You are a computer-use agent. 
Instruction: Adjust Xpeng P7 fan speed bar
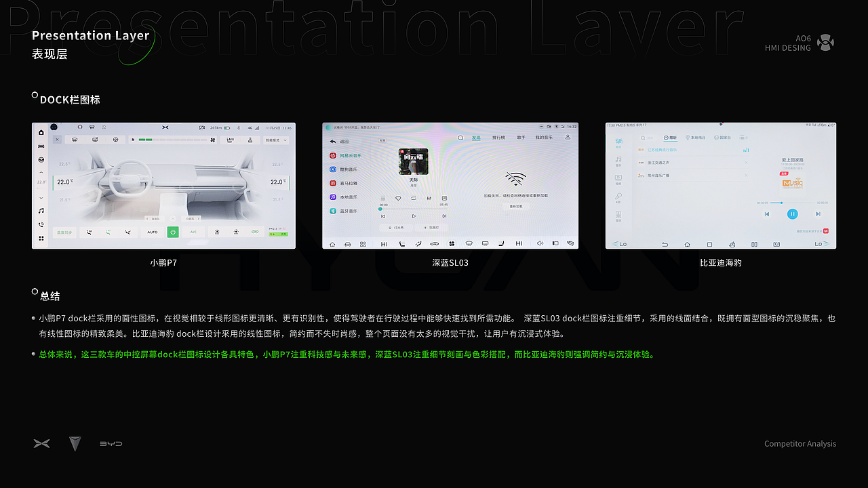[x=173, y=140]
